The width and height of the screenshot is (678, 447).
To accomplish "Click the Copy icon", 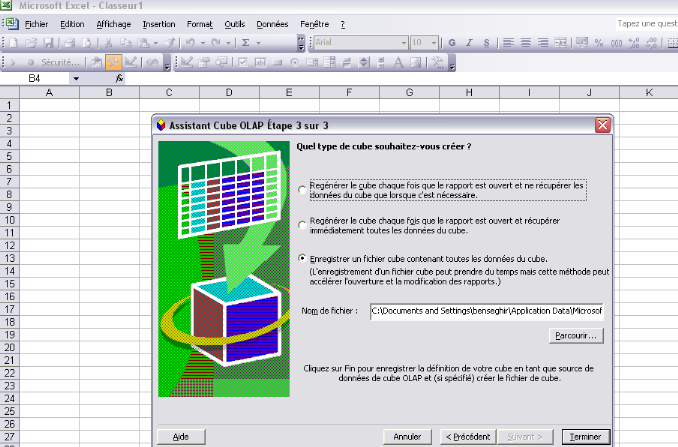I will pos(125,43).
